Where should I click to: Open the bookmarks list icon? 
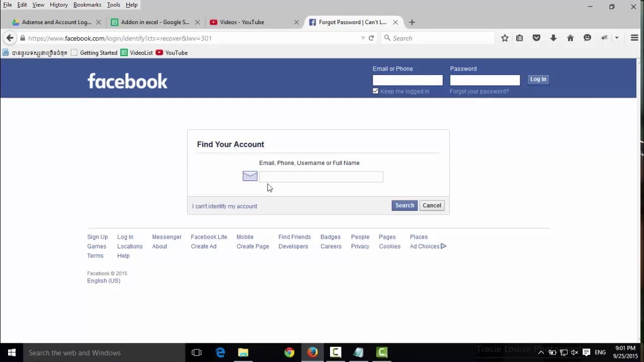(x=520, y=38)
